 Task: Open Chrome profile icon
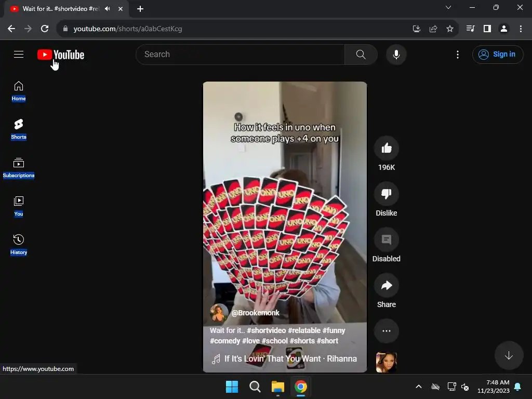click(504, 29)
